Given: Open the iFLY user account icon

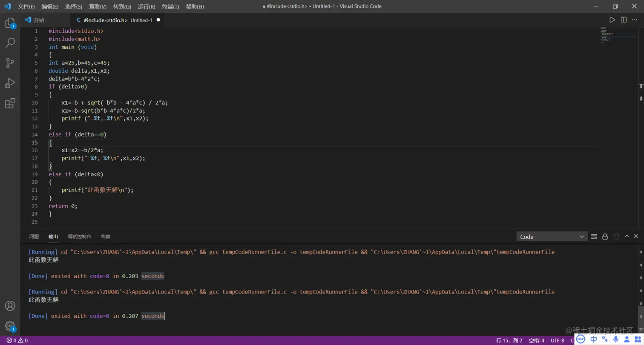Looking at the screenshot, I should coord(627,339).
